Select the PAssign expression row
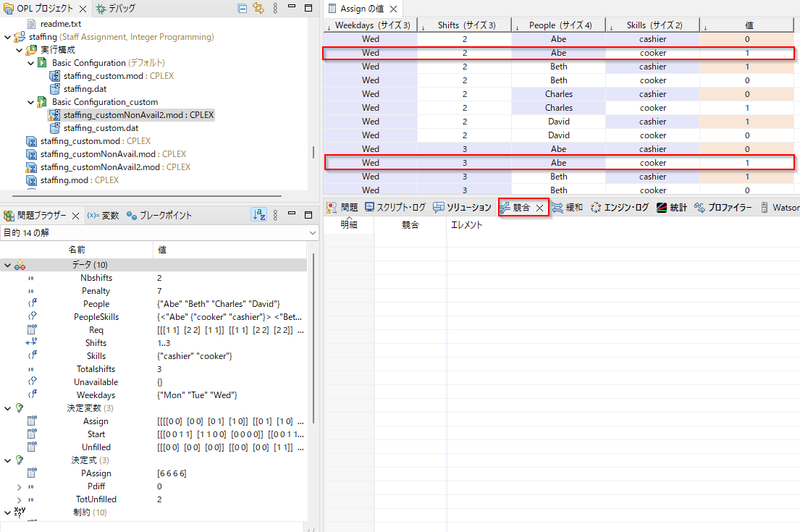 click(x=153, y=473)
